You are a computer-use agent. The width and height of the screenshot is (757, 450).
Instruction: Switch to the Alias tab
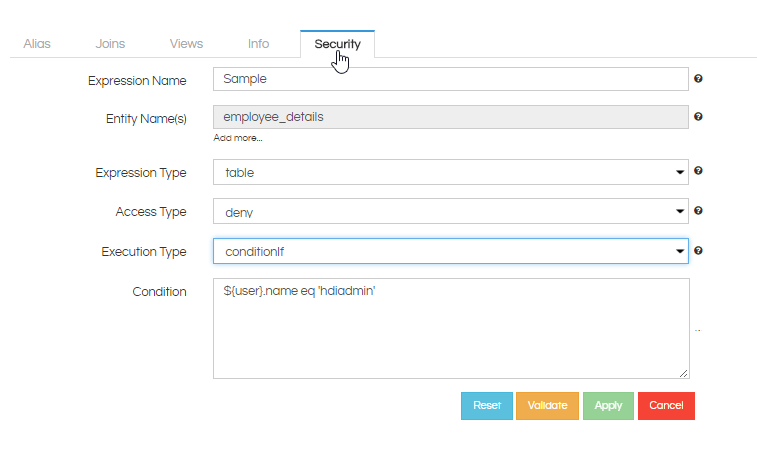[x=37, y=44]
